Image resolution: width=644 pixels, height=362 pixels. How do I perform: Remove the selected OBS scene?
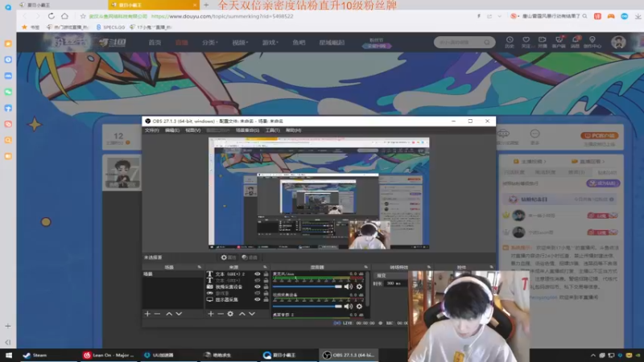[157, 314]
